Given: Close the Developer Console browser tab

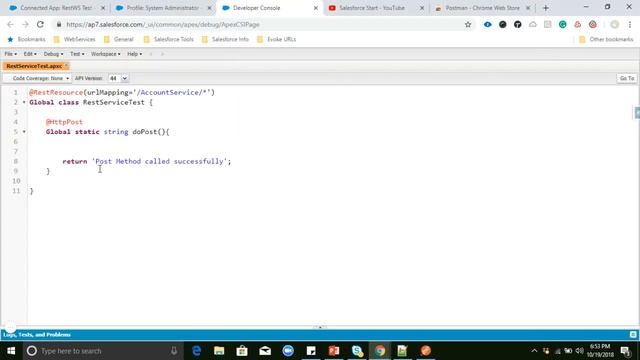Looking at the screenshot, I should (x=316, y=8).
